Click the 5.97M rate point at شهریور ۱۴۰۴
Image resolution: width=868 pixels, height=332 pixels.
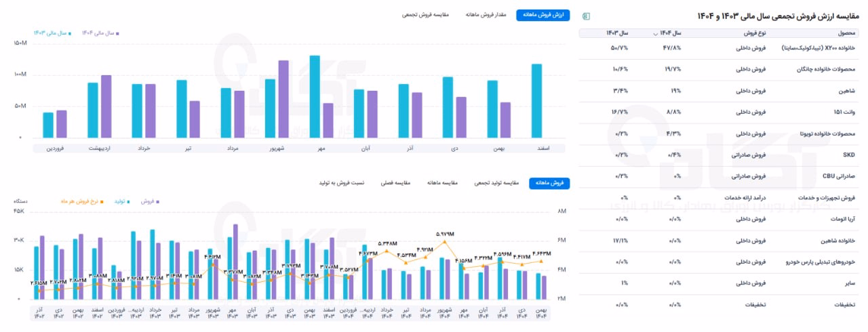click(x=445, y=242)
